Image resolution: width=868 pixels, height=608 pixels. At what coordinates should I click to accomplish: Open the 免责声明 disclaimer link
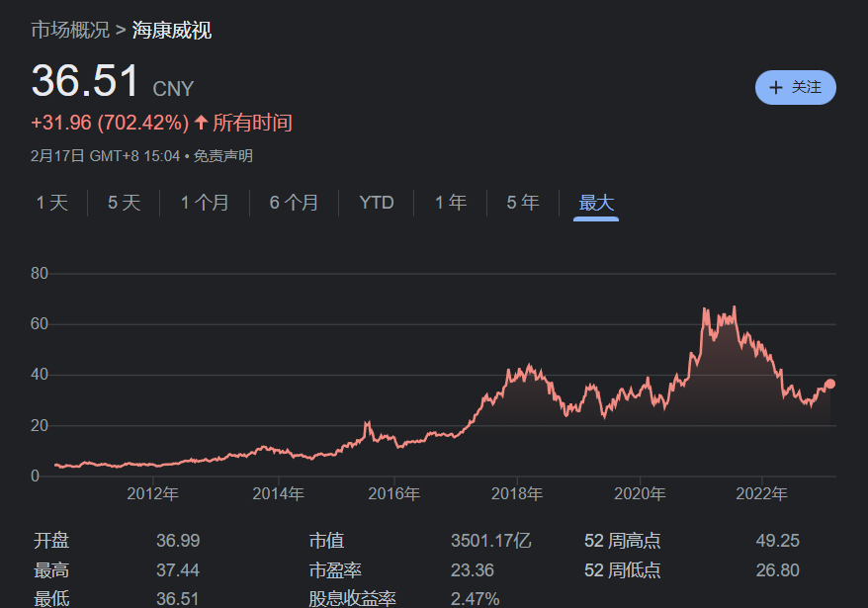(x=223, y=156)
